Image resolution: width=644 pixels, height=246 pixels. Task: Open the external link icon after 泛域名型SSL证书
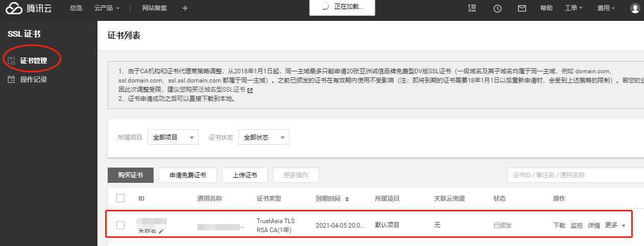[250, 90]
